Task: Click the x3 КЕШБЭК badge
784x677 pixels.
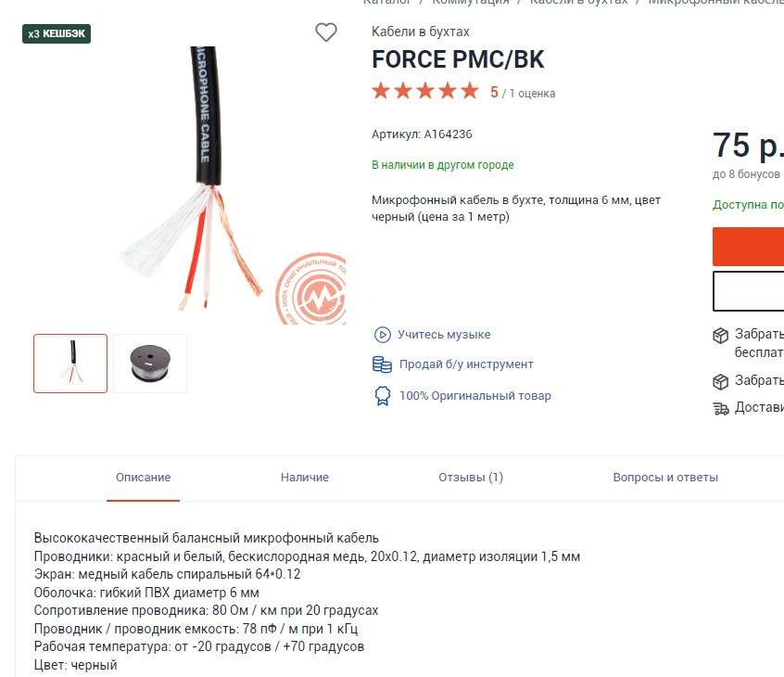Action: (57, 33)
